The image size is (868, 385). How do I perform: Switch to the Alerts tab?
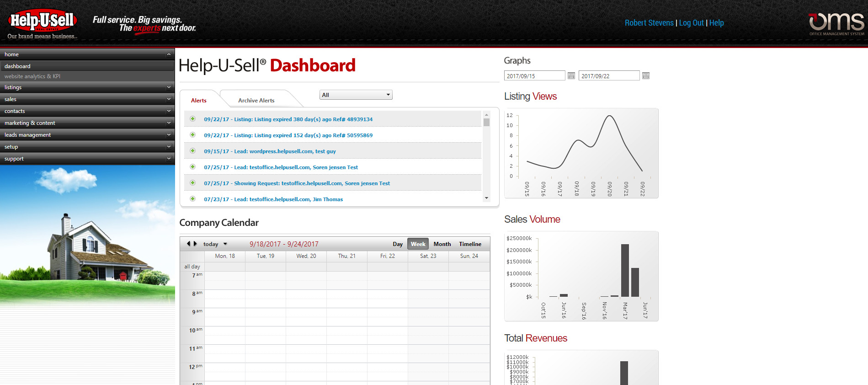tap(199, 101)
